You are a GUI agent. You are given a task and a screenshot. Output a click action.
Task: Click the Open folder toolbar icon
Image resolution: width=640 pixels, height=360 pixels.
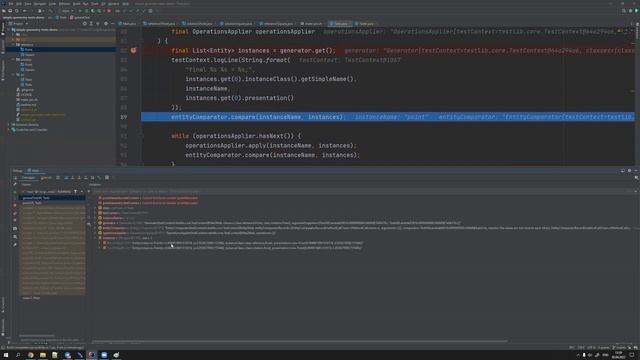point(4,11)
